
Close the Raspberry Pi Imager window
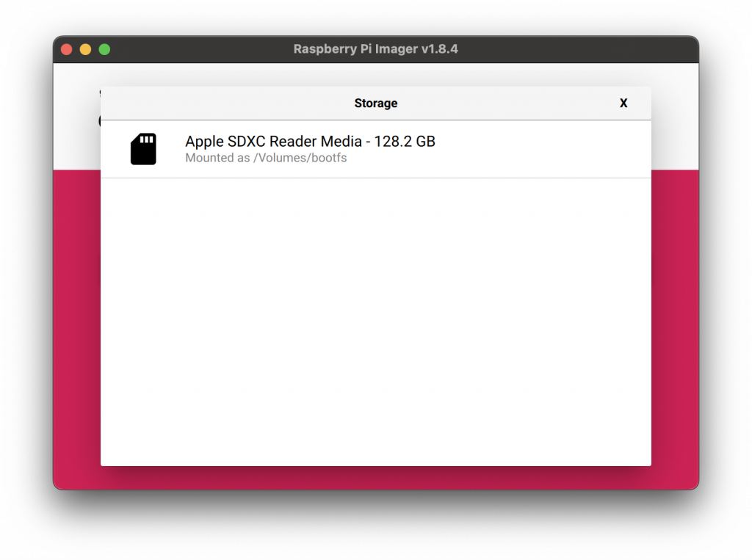pyautogui.click(x=67, y=50)
